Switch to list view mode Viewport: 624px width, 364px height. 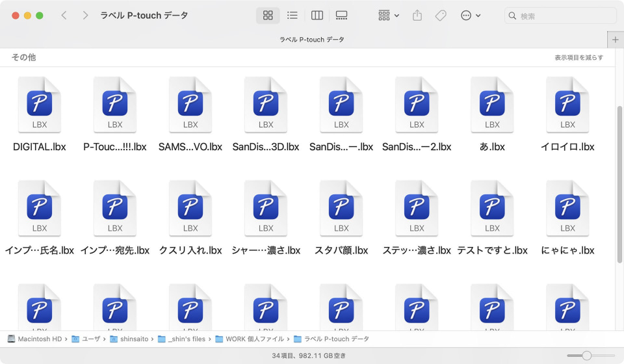point(292,16)
